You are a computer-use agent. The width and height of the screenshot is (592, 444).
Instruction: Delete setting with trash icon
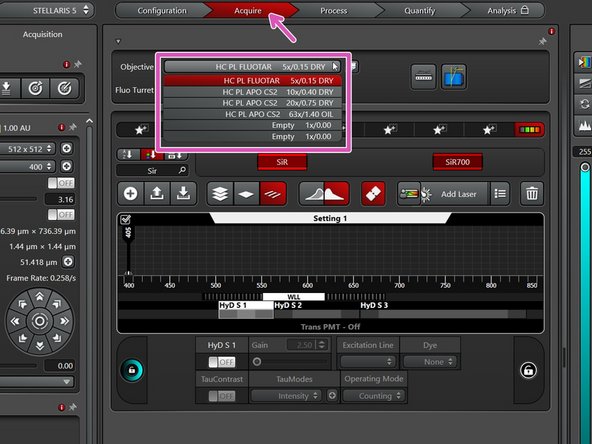(532, 194)
